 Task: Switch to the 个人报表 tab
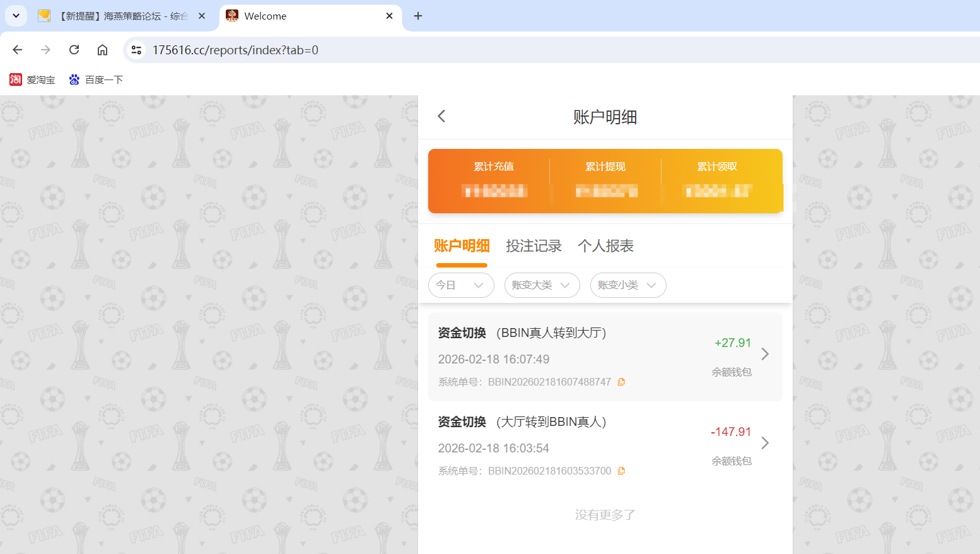tap(605, 246)
